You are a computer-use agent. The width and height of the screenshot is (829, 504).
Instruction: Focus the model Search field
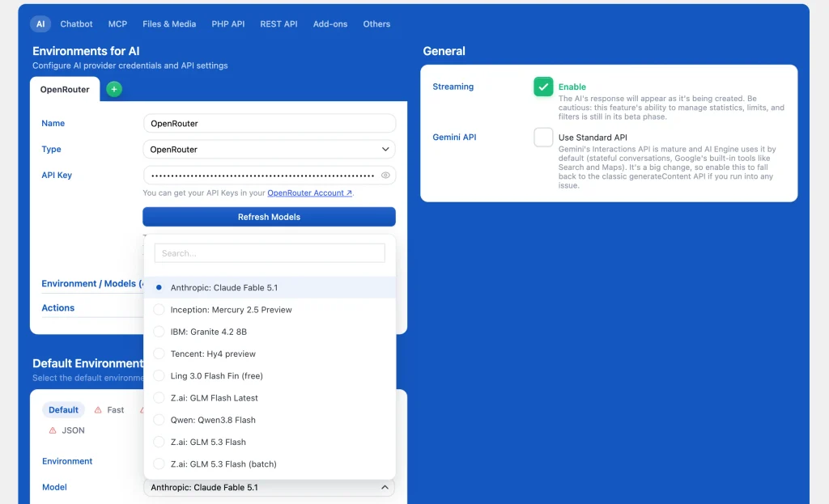coord(270,253)
